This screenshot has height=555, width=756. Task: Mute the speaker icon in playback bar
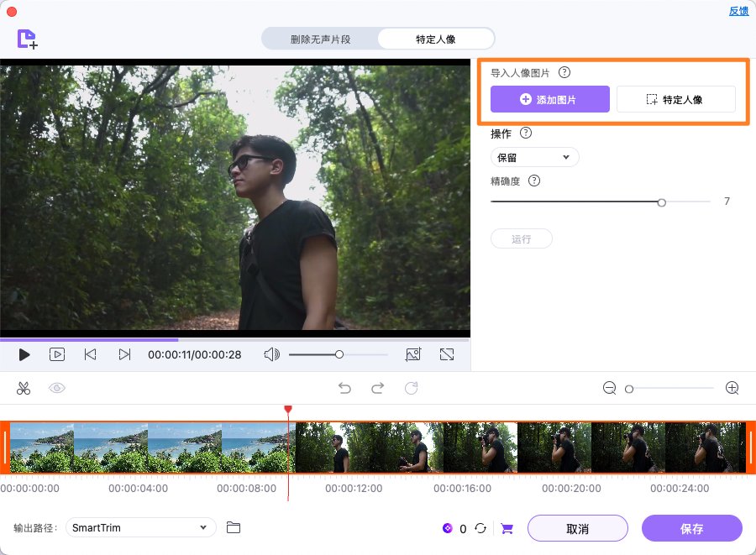(270, 354)
